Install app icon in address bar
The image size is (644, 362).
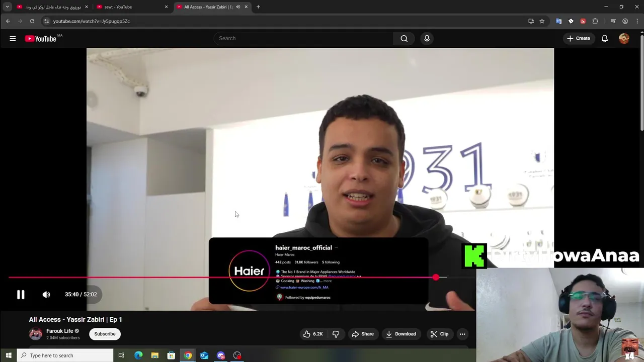coord(531,21)
